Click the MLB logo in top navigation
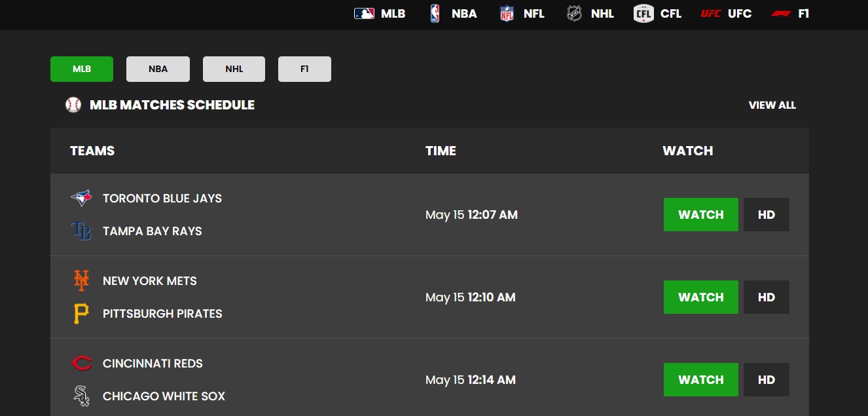 pyautogui.click(x=364, y=14)
